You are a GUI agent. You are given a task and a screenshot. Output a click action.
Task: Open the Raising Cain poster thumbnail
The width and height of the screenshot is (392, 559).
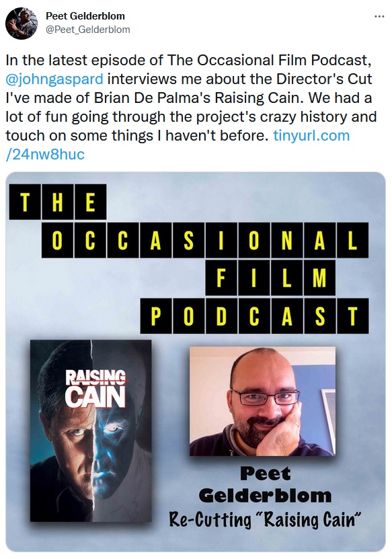pyautogui.click(x=91, y=431)
